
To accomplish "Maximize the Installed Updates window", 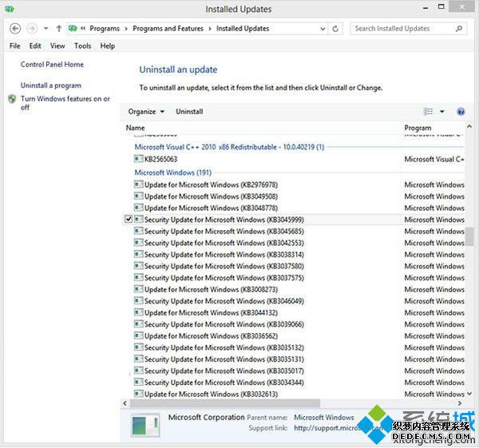I will [441, 6].
